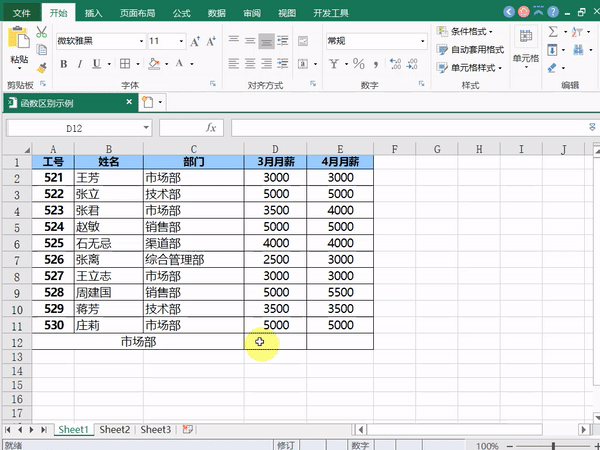This screenshot has width=600, height=450.
Task: Click the Copy icon in clipboard group
Action: tap(41, 50)
